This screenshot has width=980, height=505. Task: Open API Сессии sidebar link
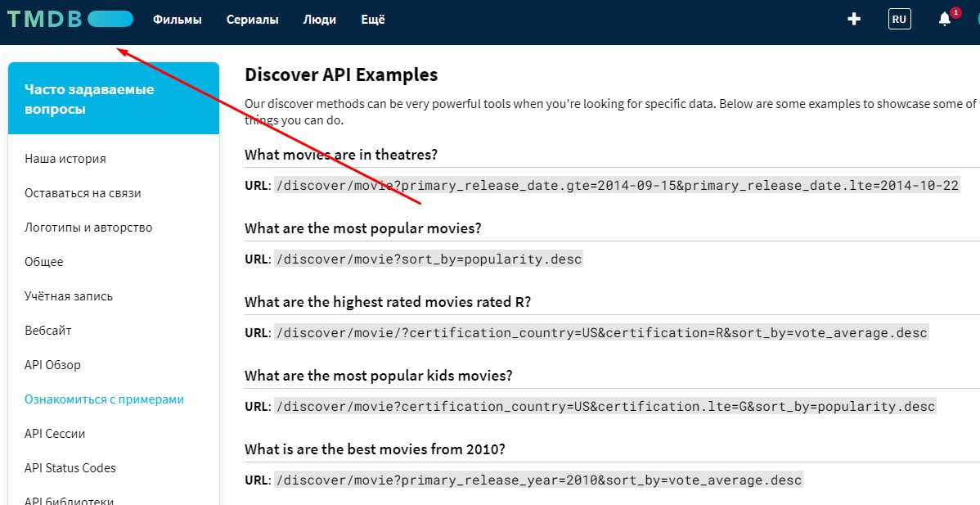(55, 434)
